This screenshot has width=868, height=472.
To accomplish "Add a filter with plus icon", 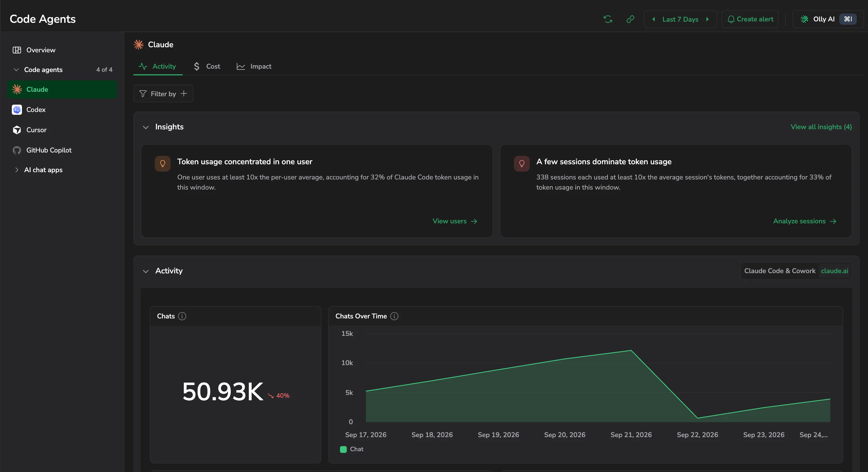I will 184,94.
